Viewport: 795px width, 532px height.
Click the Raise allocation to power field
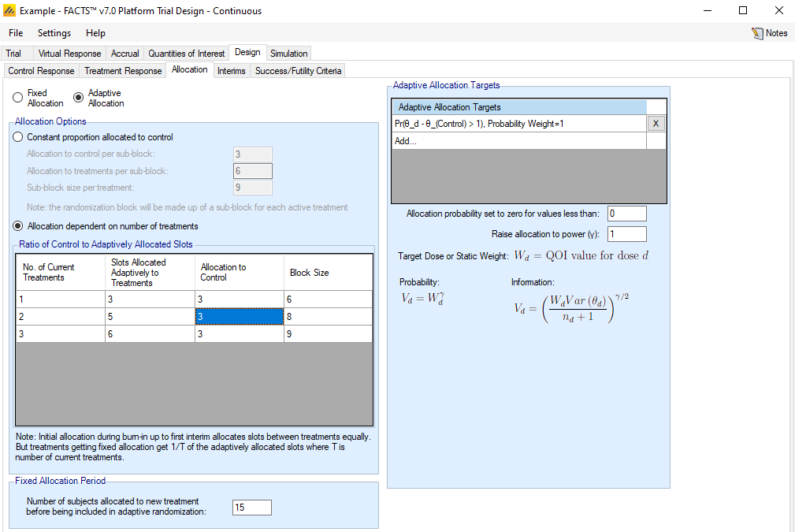(626, 234)
